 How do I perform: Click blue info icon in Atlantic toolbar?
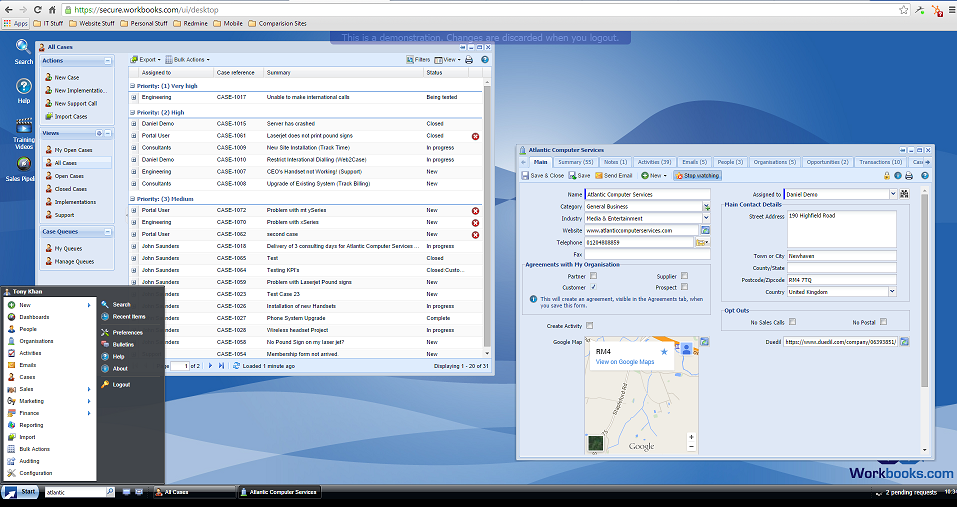point(898,176)
